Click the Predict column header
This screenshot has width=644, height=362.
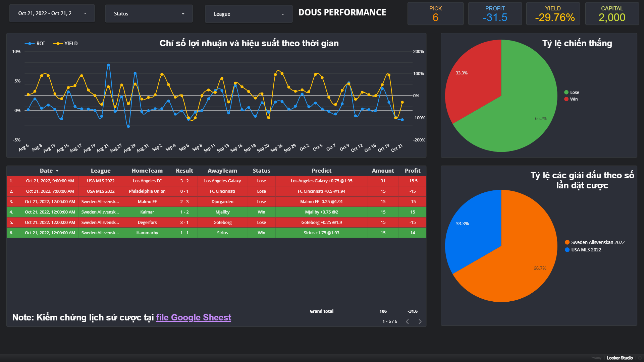(x=321, y=171)
